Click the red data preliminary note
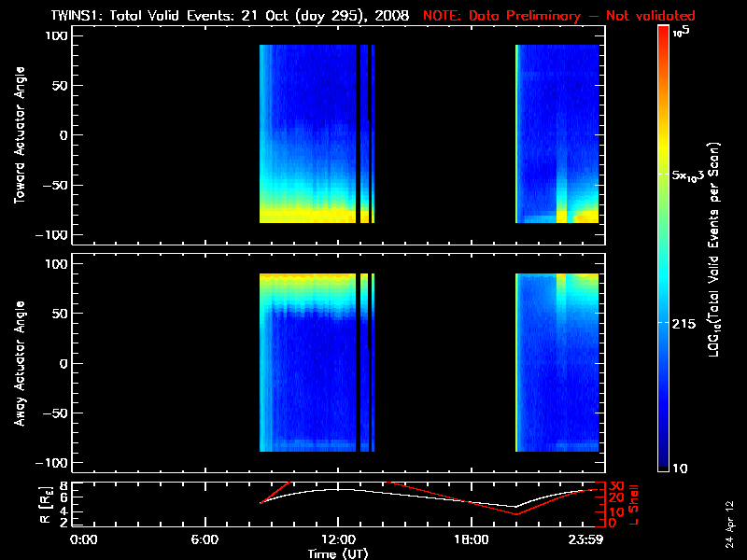The height and width of the screenshot is (560, 747). [x=560, y=17]
